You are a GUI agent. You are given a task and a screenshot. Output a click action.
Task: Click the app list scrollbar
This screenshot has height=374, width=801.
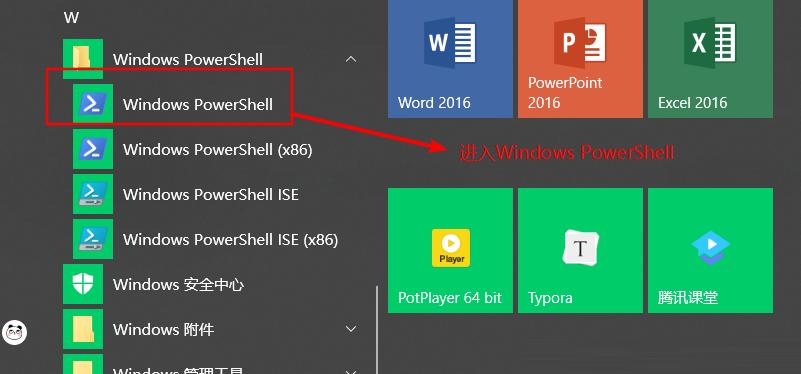[377, 330]
